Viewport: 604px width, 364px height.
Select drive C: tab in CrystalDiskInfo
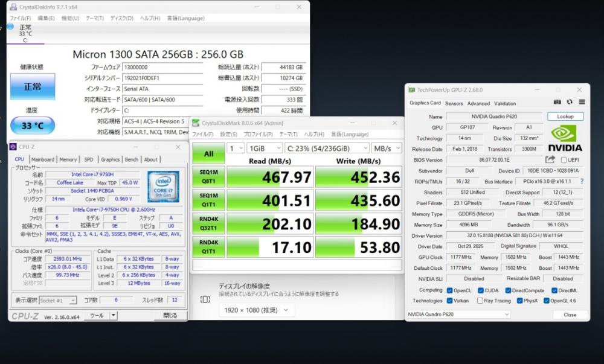[x=25, y=33]
